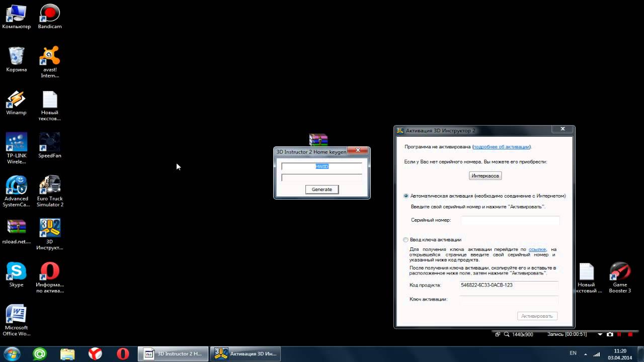Open the clock showing 11:20
Image resolution: width=644 pixels, height=362 pixels.
(620, 354)
